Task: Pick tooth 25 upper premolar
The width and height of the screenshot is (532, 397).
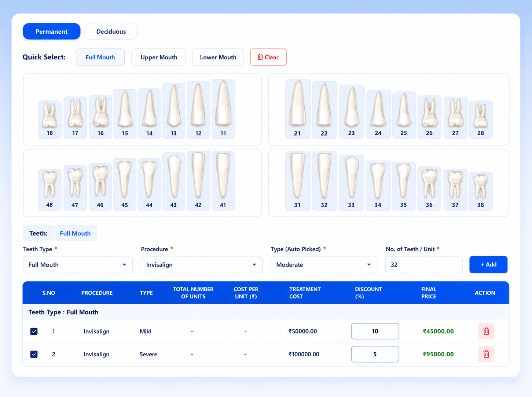Action: [x=404, y=115]
